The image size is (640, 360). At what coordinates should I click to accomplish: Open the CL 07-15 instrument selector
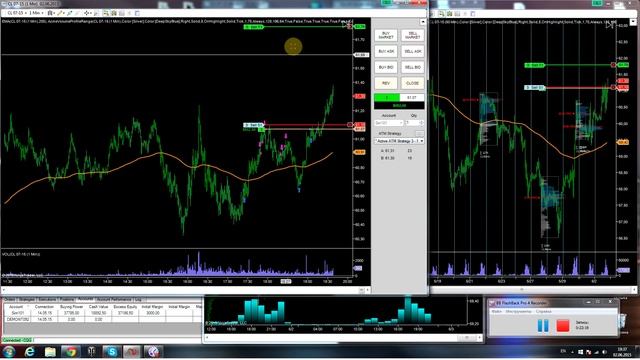click(x=17, y=13)
